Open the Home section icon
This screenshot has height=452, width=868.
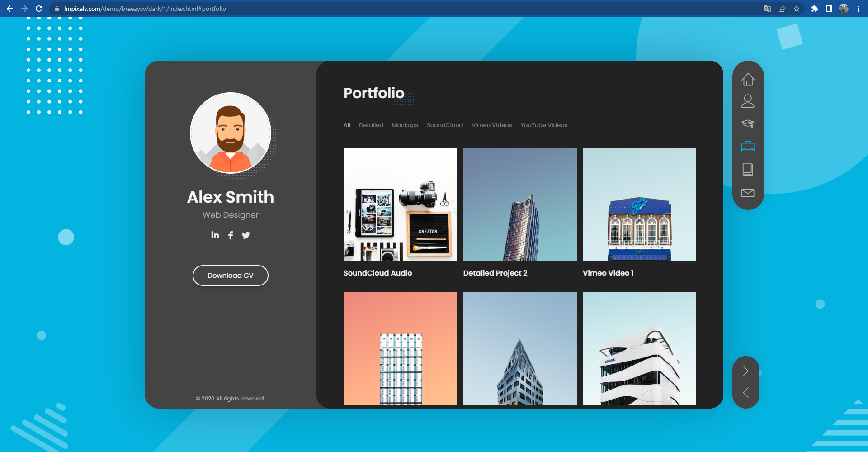tap(748, 79)
